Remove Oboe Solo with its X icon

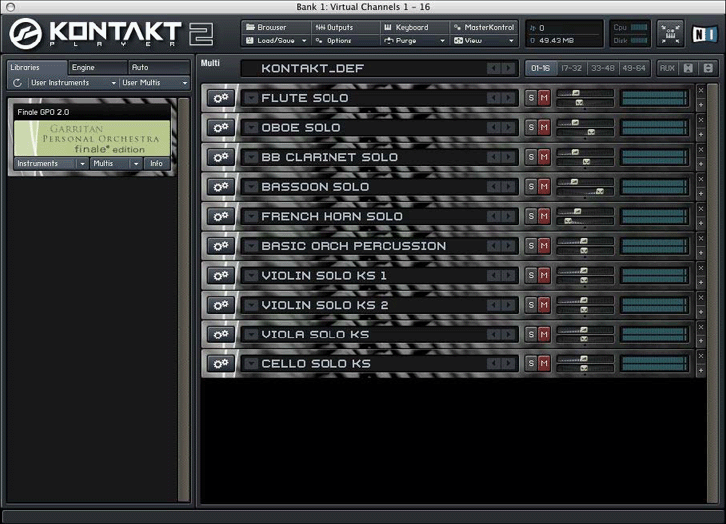tap(701, 120)
